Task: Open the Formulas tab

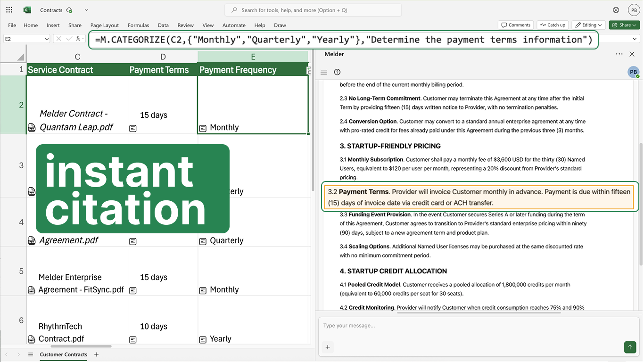Action: (139, 25)
